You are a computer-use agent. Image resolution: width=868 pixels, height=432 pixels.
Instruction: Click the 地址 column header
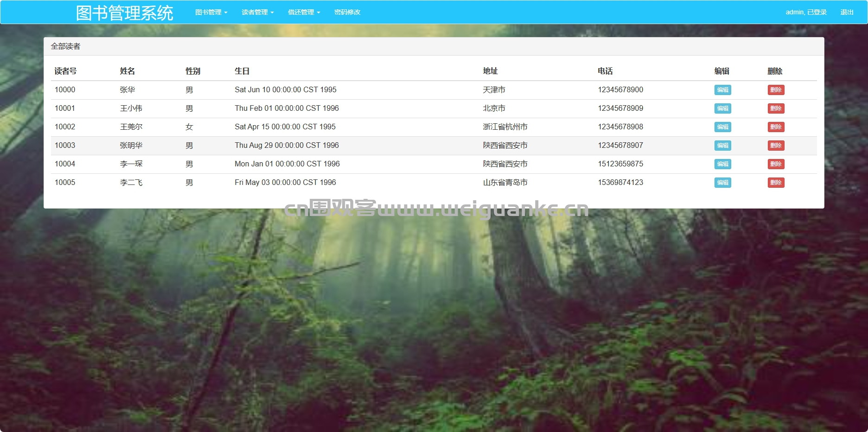pyautogui.click(x=490, y=71)
